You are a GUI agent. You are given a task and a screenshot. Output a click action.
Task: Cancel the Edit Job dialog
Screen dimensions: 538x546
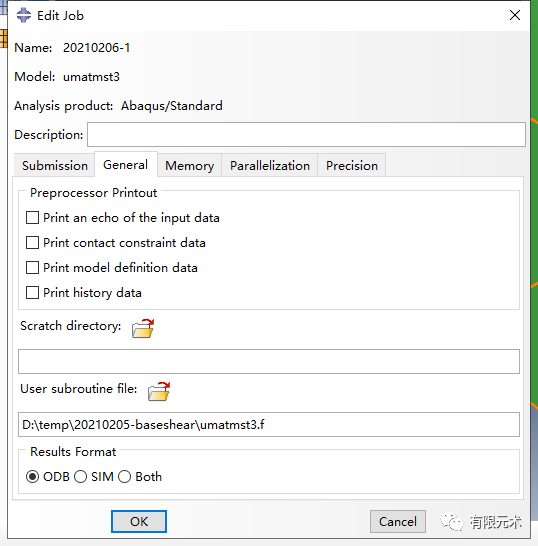coord(398,521)
